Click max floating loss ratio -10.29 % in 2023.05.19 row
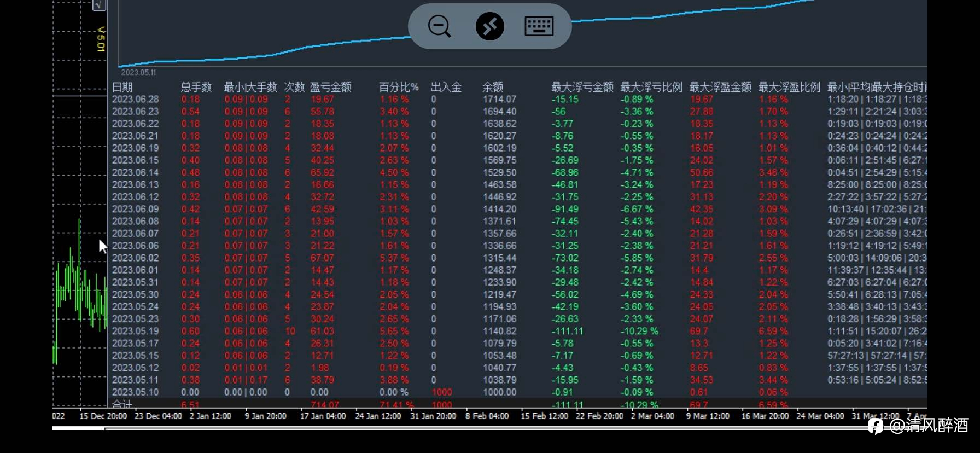980x453 pixels. [x=639, y=331]
